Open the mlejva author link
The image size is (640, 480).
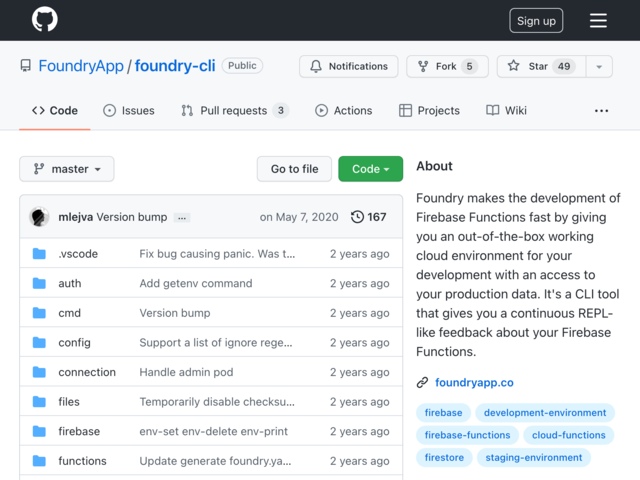[76, 217]
